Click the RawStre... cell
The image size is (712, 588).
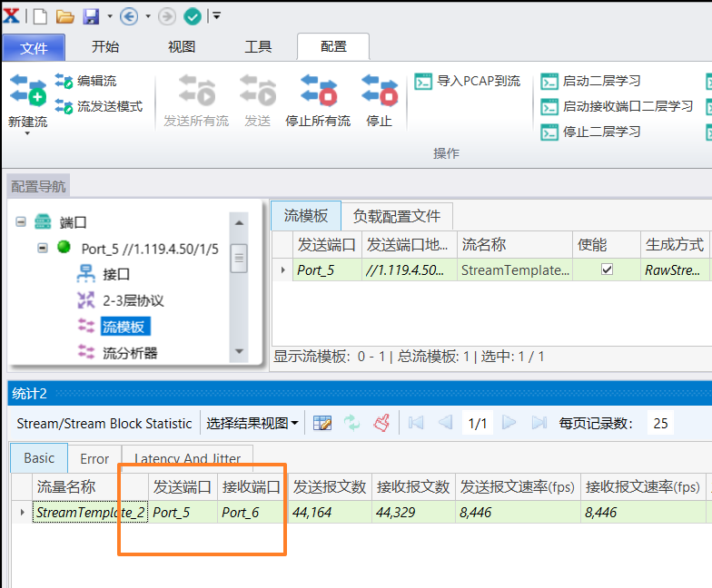(x=675, y=270)
